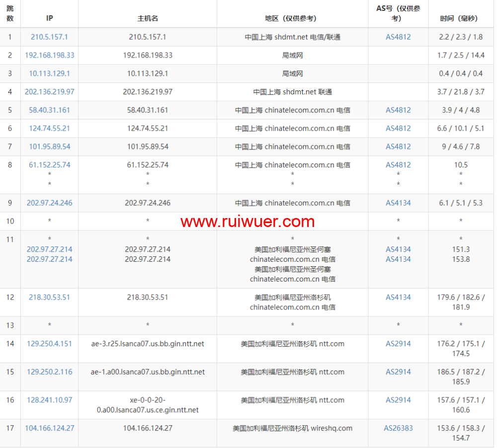Open IP address 10.113.129.1 link
The height and width of the screenshot is (448, 497).
pos(49,74)
